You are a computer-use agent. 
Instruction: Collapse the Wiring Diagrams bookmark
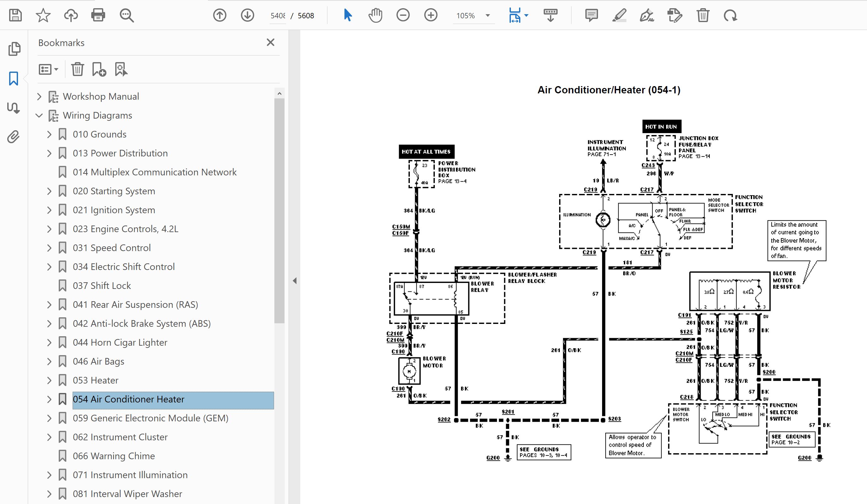tap(39, 115)
